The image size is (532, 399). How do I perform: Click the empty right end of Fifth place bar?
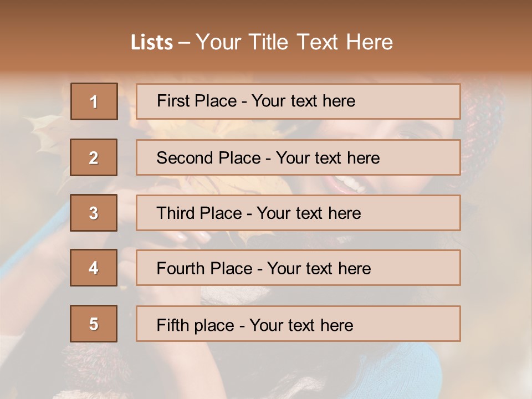point(421,324)
